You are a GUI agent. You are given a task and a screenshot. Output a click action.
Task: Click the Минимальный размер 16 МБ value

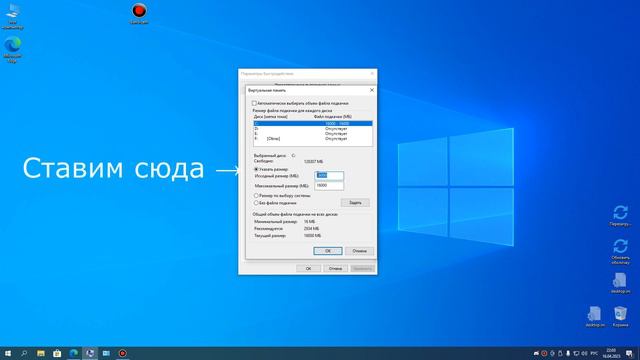click(309, 222)
